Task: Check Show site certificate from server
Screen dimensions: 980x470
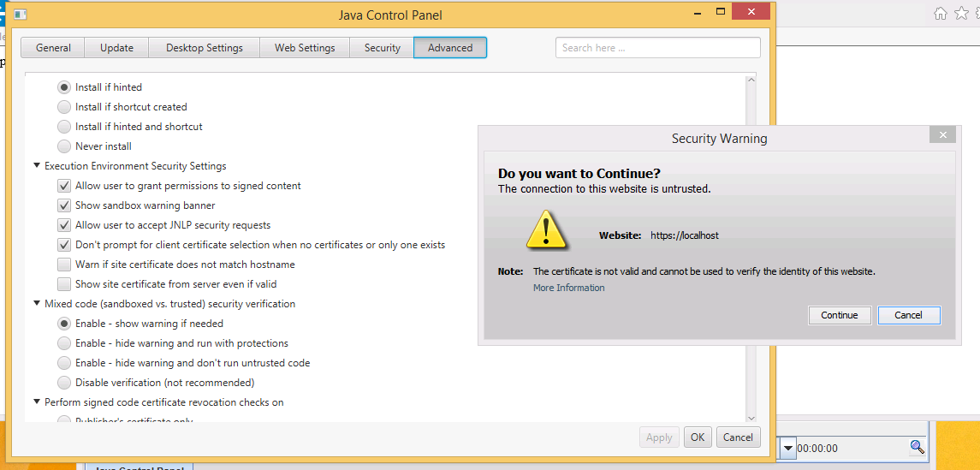Action: click(64, 284)
